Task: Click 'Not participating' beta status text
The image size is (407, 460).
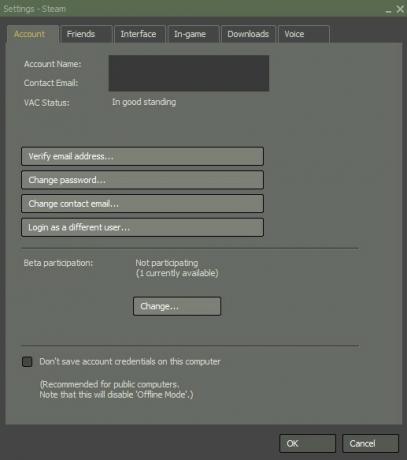Action: tap(167, 263)
